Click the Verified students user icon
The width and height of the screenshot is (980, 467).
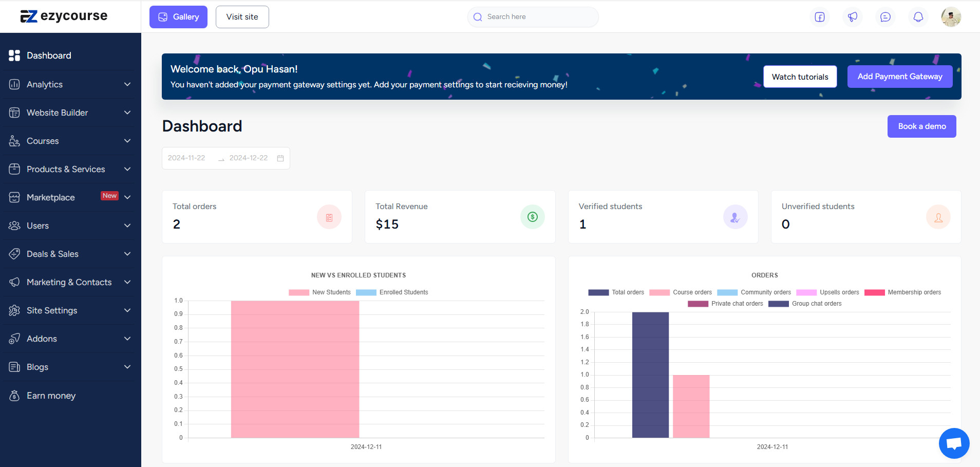736,217
